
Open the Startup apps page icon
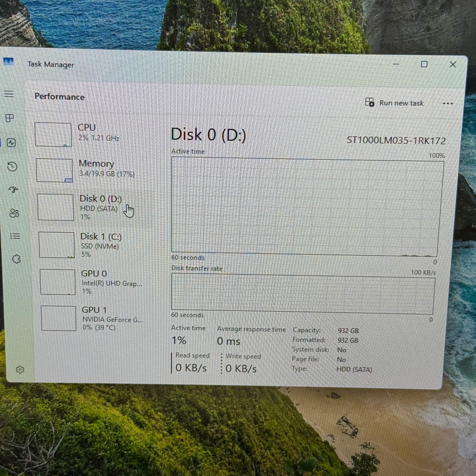(x=13, y=190)
